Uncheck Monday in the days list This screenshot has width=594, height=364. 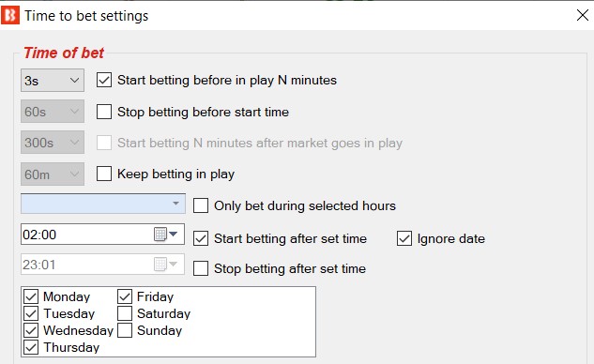tap(31, 296)
